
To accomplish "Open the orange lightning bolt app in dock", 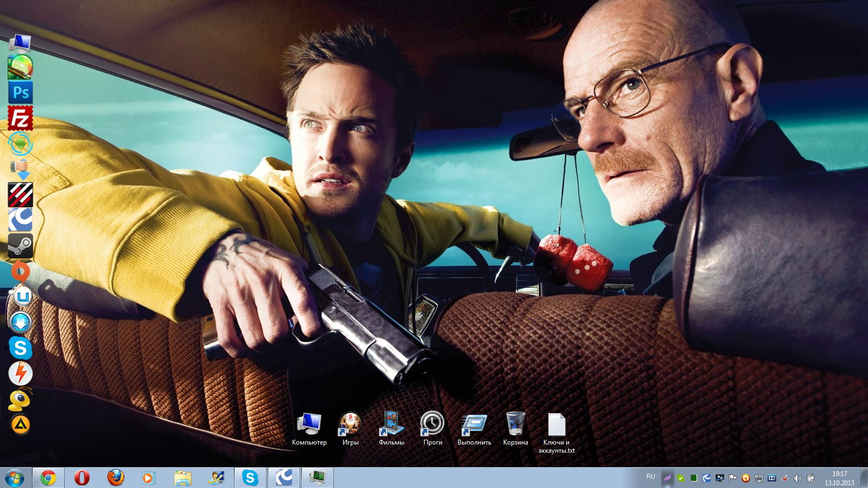I will point(21,373).
